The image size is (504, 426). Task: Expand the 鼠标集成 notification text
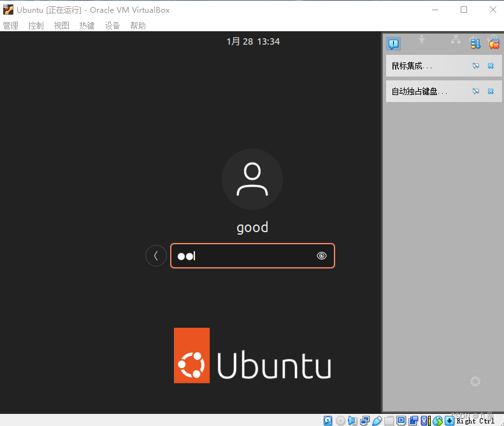pos(412,66)
